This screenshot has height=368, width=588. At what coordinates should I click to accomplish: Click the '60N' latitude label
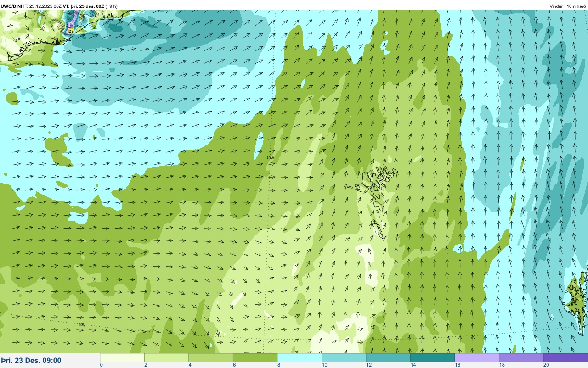(82, 325)
